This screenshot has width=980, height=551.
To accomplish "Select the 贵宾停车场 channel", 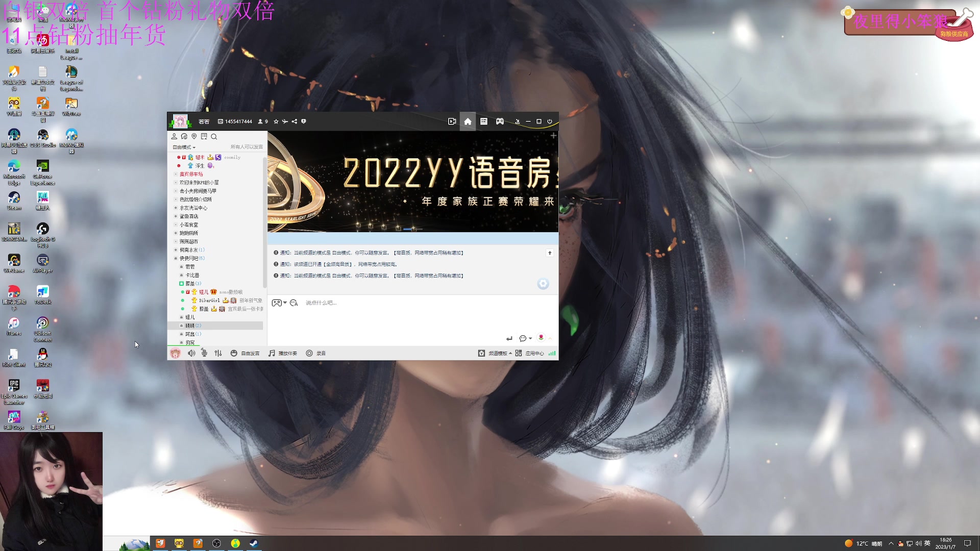I will tap(191, 174).
